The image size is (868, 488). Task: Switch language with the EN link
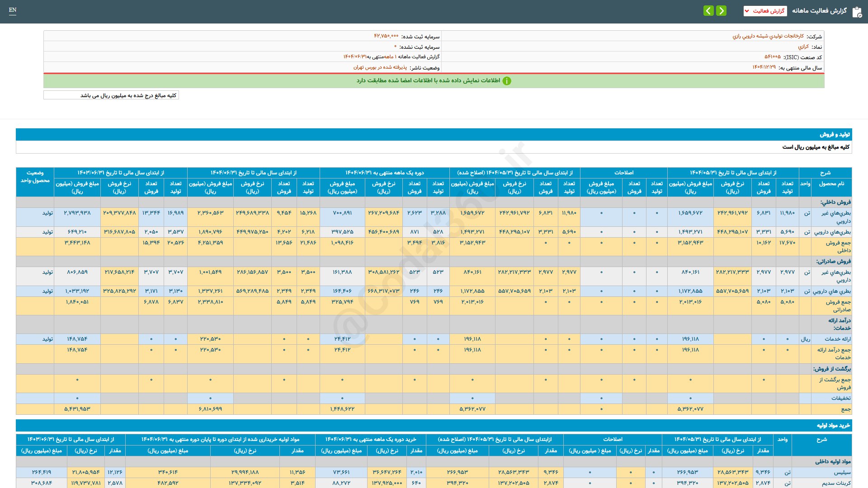coord(13,10)
